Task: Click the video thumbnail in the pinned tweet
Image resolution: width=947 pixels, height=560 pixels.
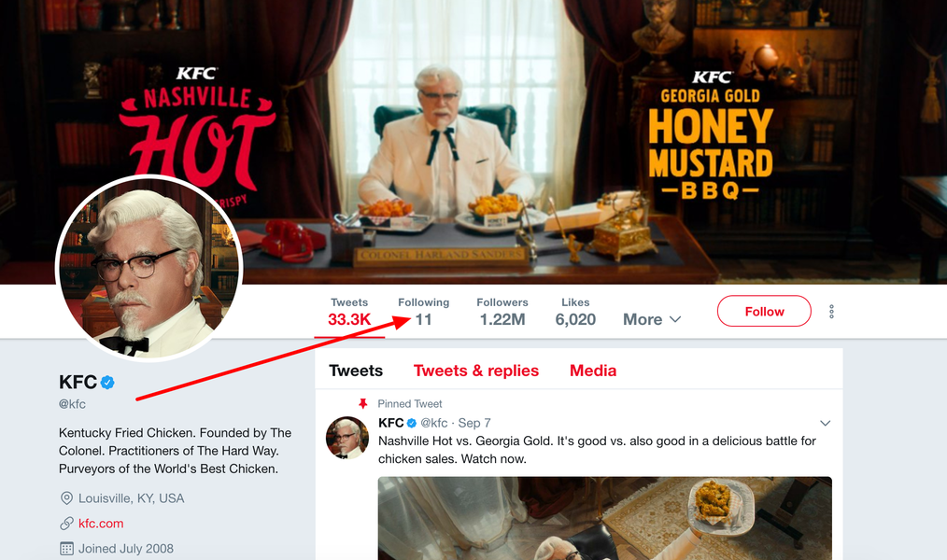Action: [604, 518]
